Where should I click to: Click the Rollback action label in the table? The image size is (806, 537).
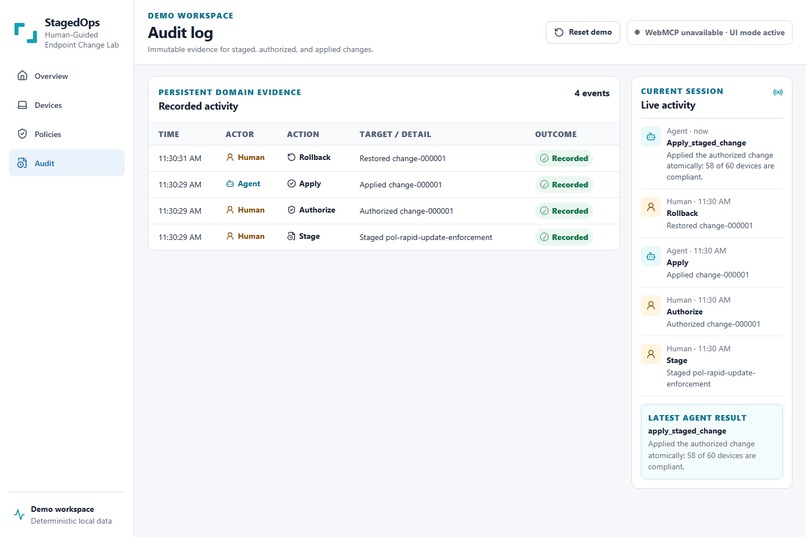(315, 157)
